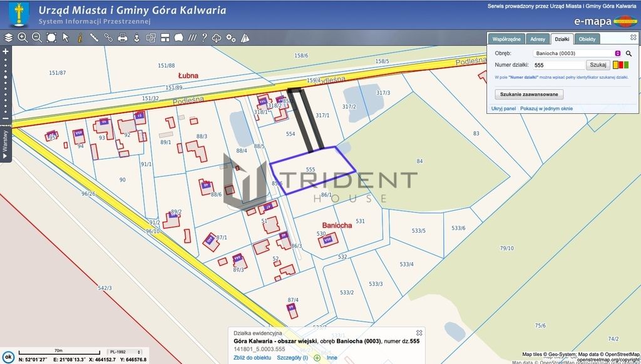Viewport: 641px width, 364px height.
Task: Click the Szukaj button
Action: [x=598, y=65]
